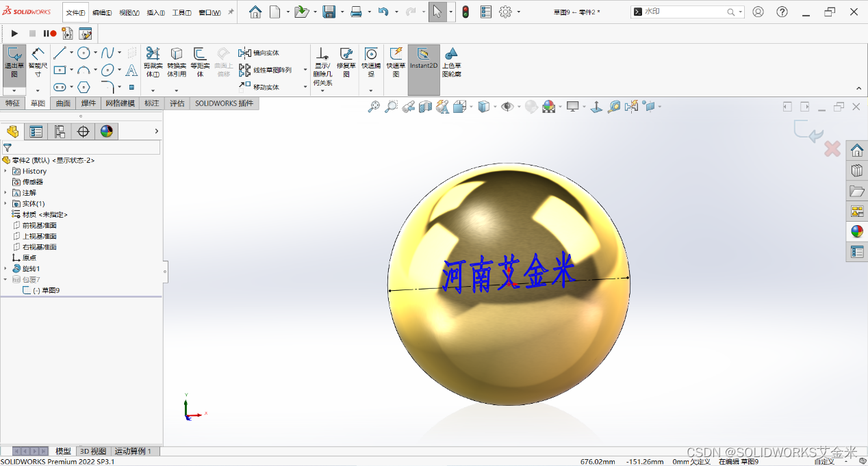
Task: Select the Smart Dimension (智能尺寸) tool
Action: click(x=38, y=62)
